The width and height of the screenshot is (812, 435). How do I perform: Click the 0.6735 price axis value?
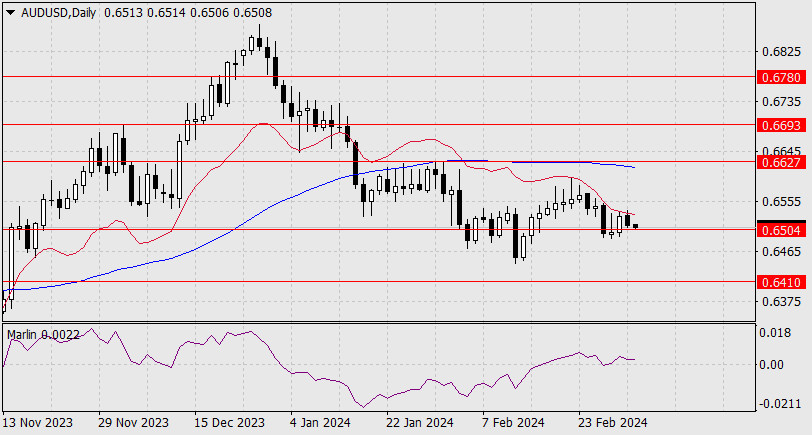pyautogui.click(x=781, y=102)
